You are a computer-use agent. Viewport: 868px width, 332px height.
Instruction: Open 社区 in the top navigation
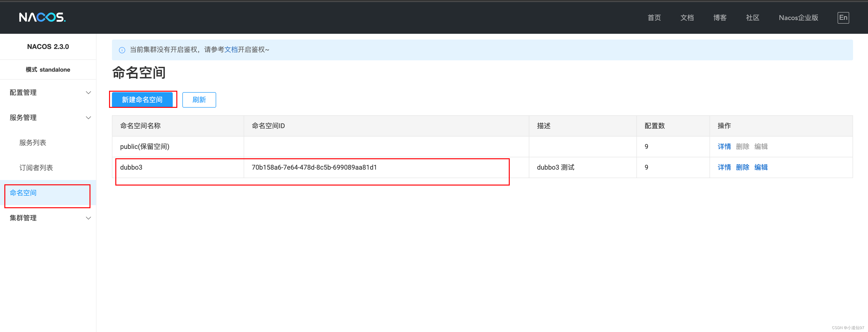753,18
